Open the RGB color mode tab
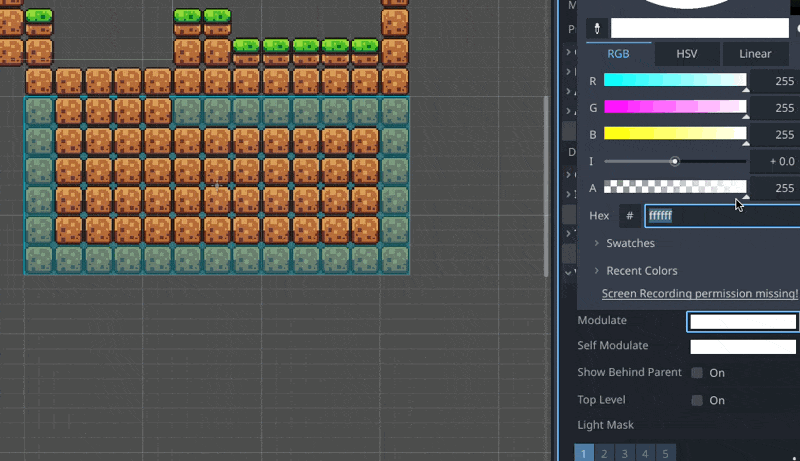 pos(617,54)
